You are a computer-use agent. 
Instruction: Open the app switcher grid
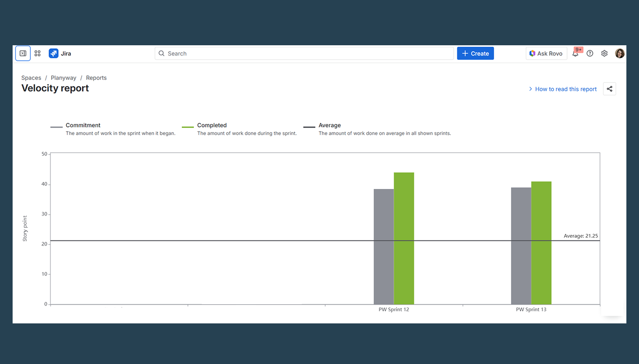pos(38,53)
